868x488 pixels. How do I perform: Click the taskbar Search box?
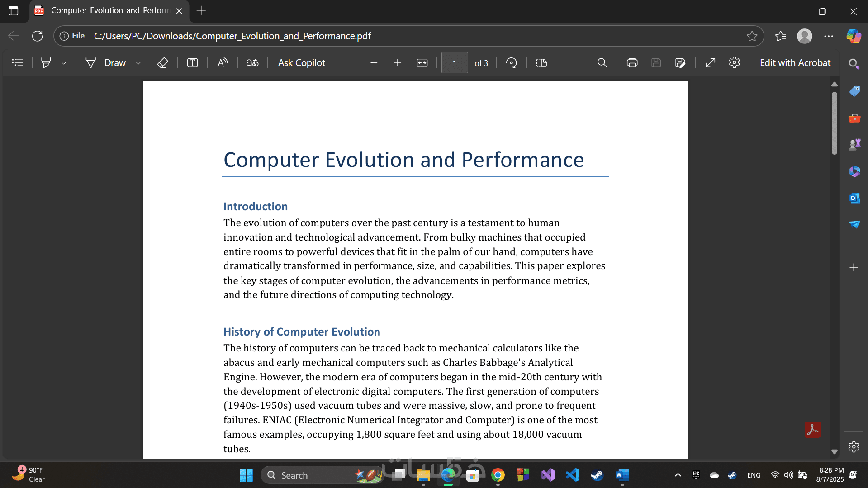click(x=322, y=475)
